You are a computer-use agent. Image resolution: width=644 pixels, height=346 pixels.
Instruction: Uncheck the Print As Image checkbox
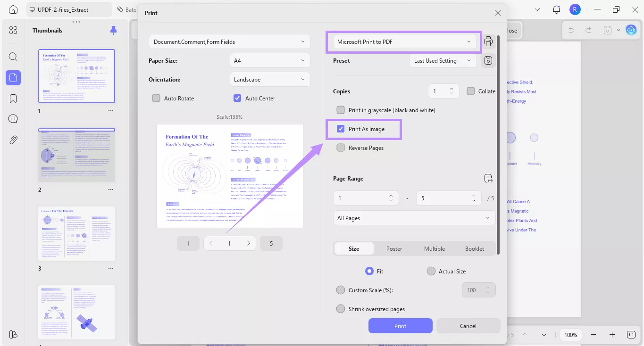341,129
